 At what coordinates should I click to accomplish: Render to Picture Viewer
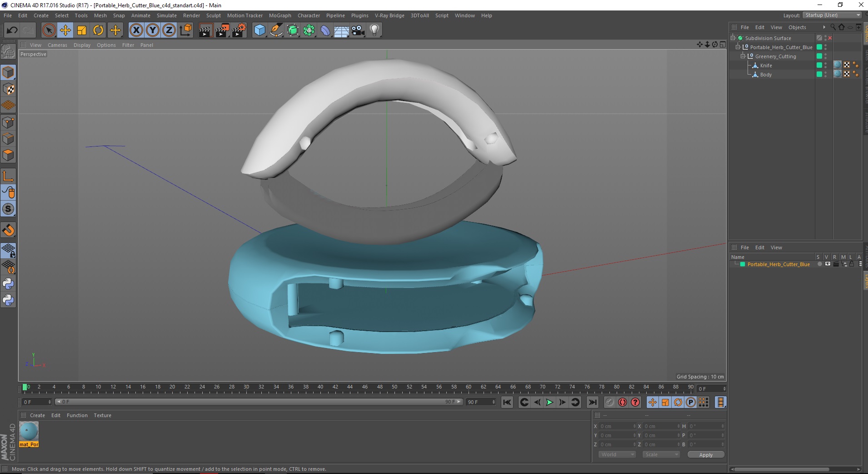(x=222, y=30)
